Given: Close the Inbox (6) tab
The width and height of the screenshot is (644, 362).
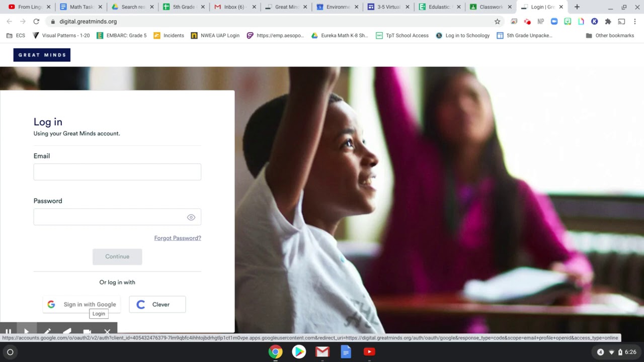Looking at the screenshot, I should tap(254, 7).
